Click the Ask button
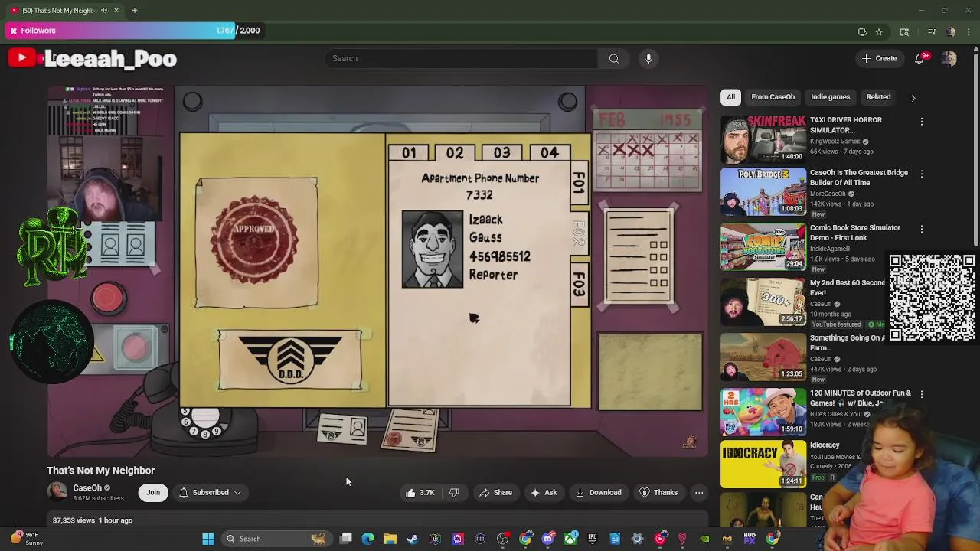 (x=544, y=493)
